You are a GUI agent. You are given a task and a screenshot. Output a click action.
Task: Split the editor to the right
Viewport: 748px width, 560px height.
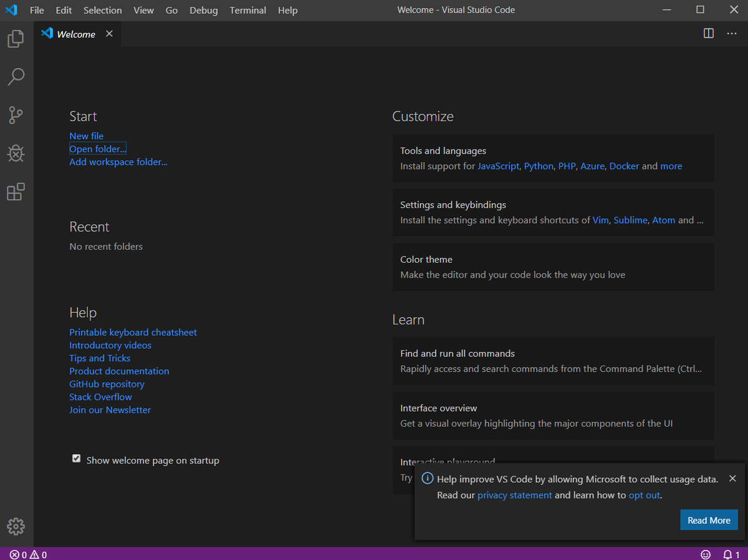(709, 34)
